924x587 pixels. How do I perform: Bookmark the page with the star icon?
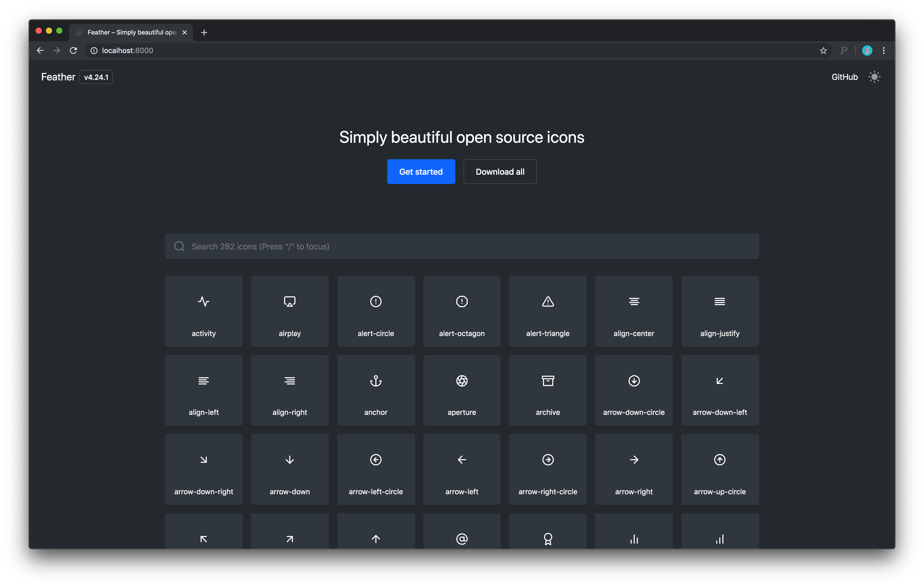(823, 50)
